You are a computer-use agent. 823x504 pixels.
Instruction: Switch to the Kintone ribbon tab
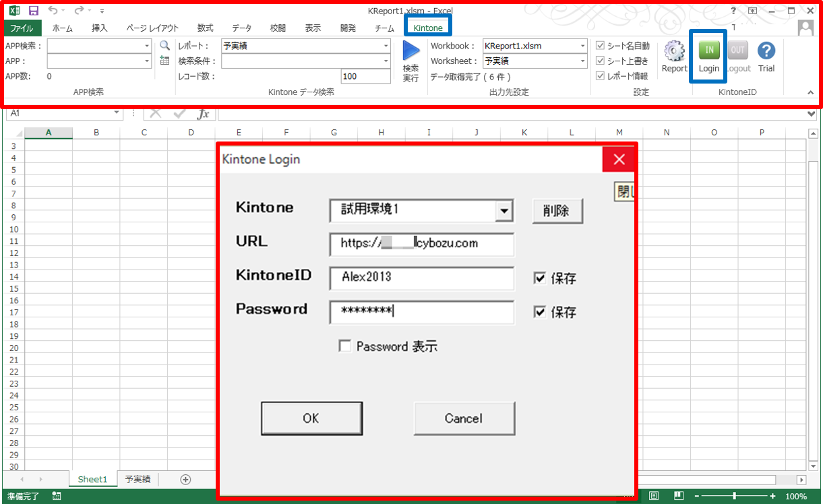point(427,28)
